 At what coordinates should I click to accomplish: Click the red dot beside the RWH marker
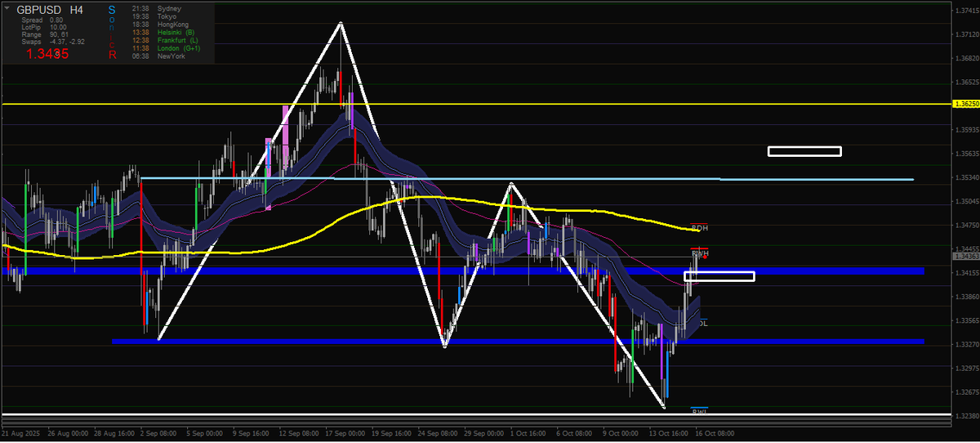coord(705,255)
